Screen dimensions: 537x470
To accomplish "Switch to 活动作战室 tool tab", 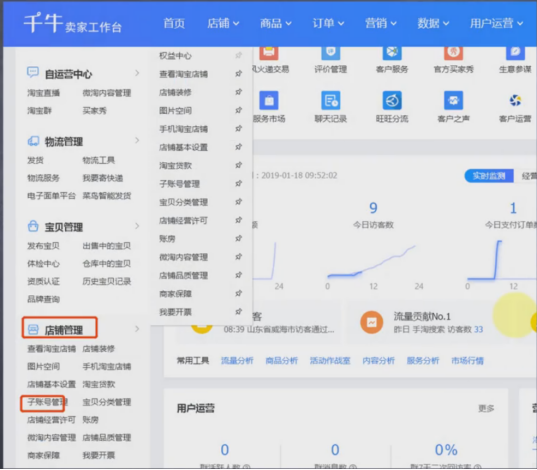I will point(330,360).
